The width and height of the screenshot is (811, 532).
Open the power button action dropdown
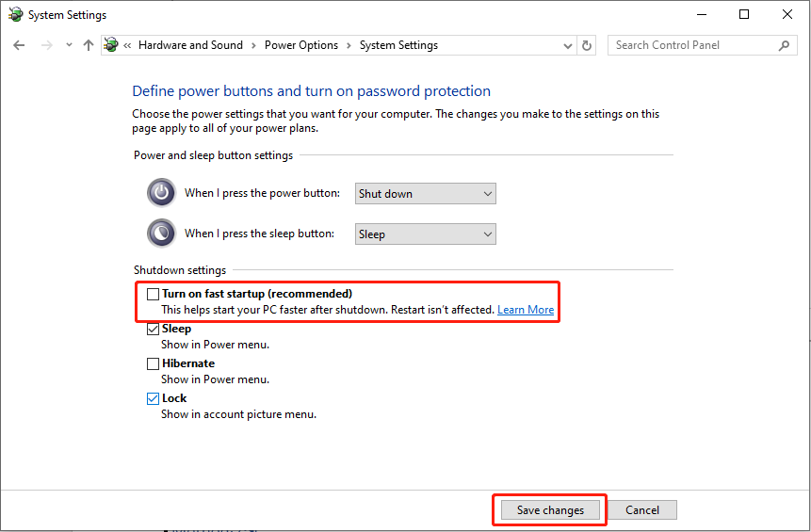[x=425, y=193]
